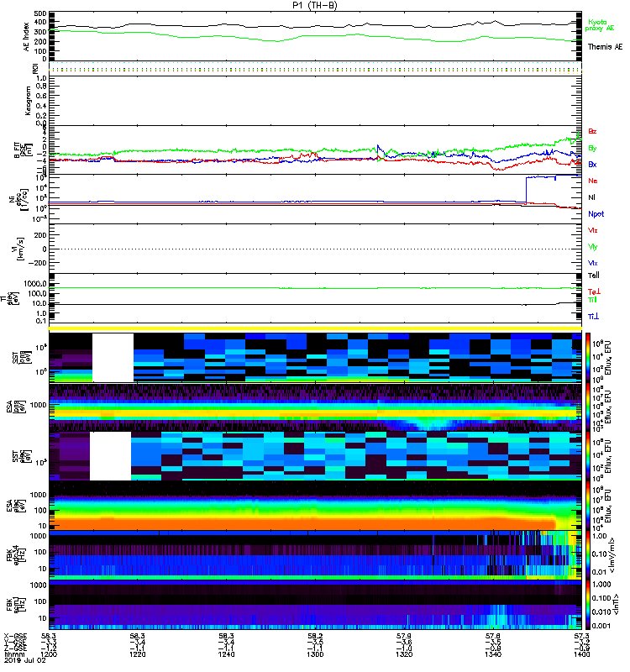Click the X-GSE row label

(x=15, y=637)
